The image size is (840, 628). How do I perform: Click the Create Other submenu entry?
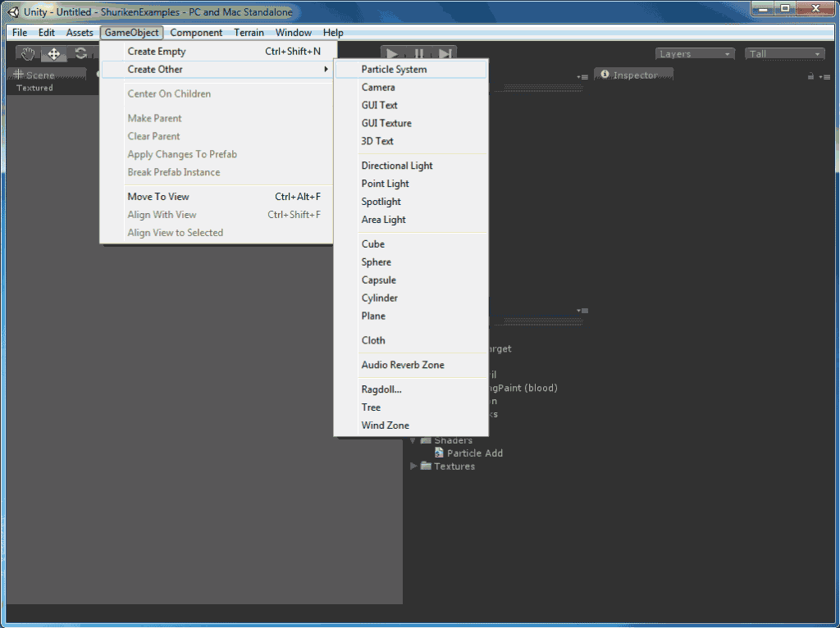(217, 70)
